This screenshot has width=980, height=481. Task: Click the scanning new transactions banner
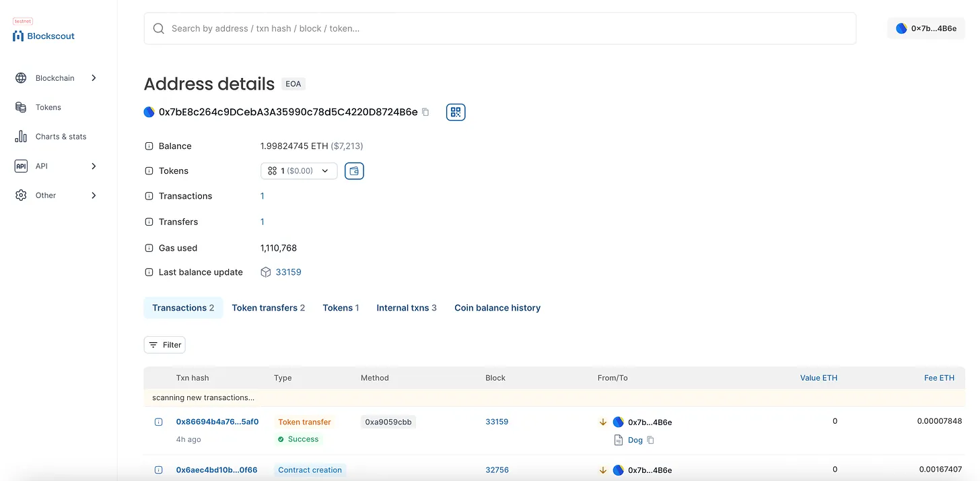555,397
